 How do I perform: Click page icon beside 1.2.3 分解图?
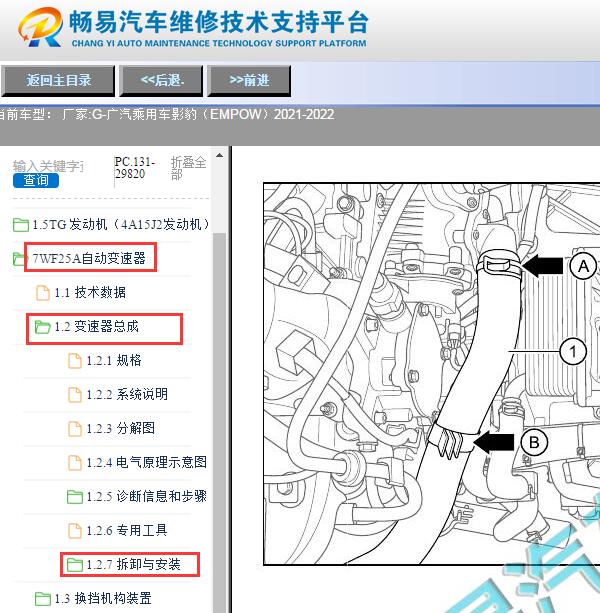[x=75, y=429]
